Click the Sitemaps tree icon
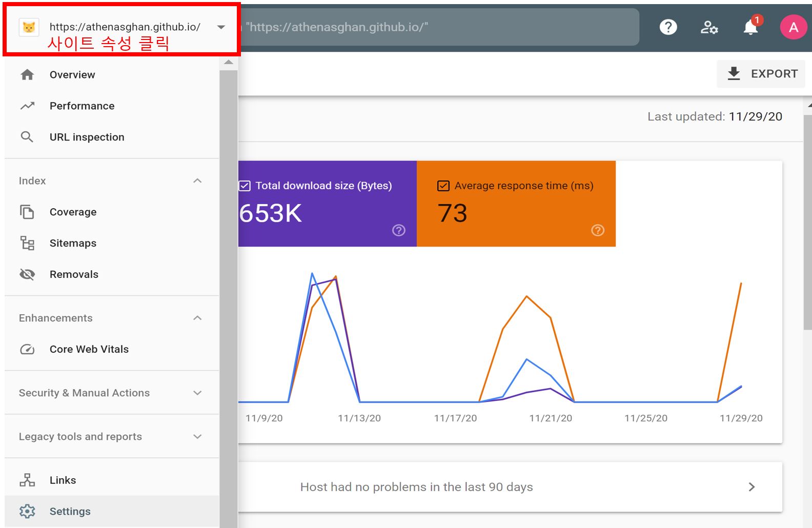 (27, 243)
